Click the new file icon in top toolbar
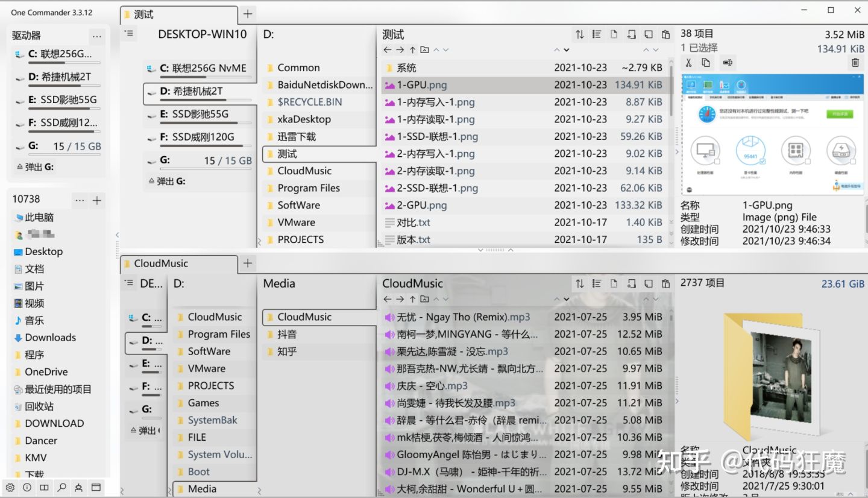The width and height of the screenshot is (868, 498). point(614,34)
